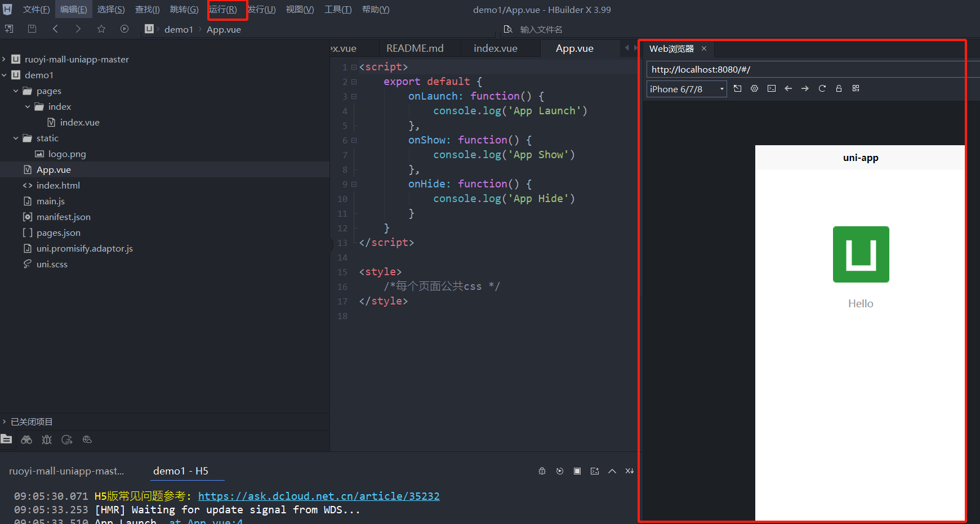Select the ruoyi-mall-uniapp-mast... console tab
Screen dimensions: 980x524
click(66, 471)
